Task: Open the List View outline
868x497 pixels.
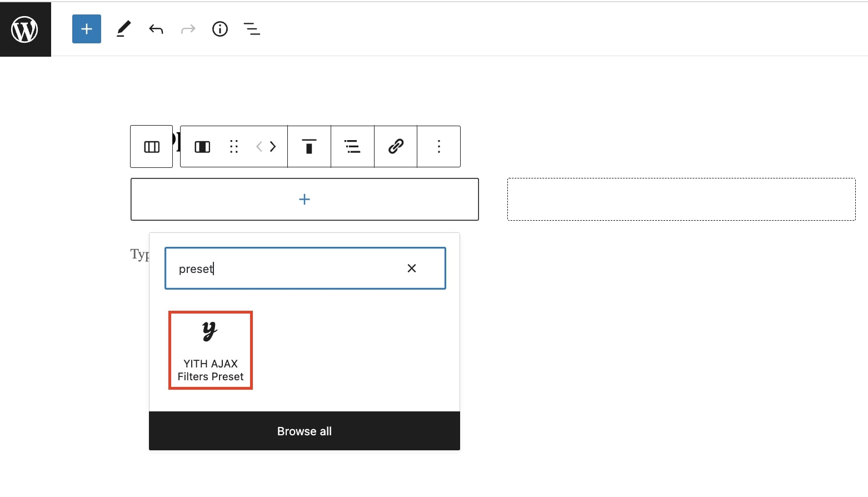Action: tap(252, 29)
